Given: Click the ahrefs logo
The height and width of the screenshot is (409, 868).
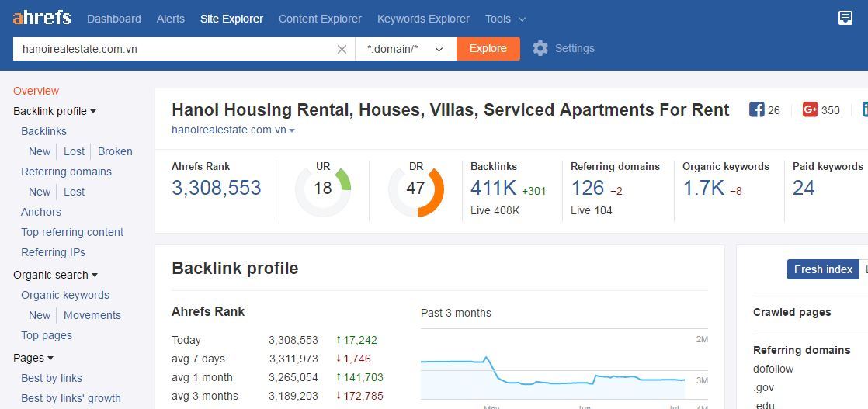Looking at the screenshot, I should coord(42,19).
